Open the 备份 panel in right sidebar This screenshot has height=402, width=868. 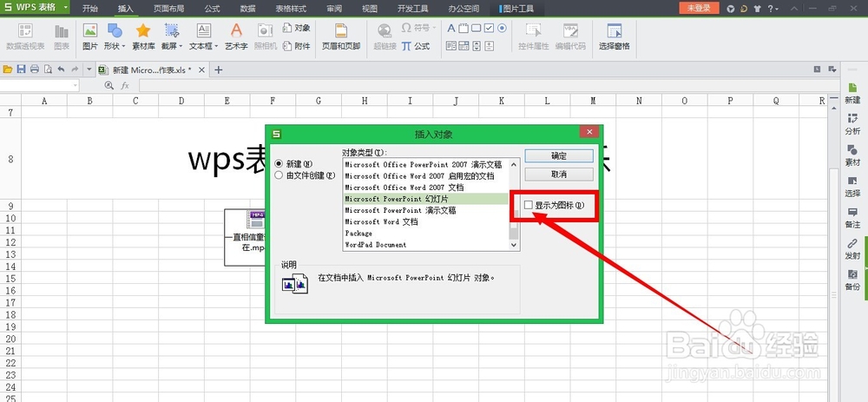tap(852, 280)
